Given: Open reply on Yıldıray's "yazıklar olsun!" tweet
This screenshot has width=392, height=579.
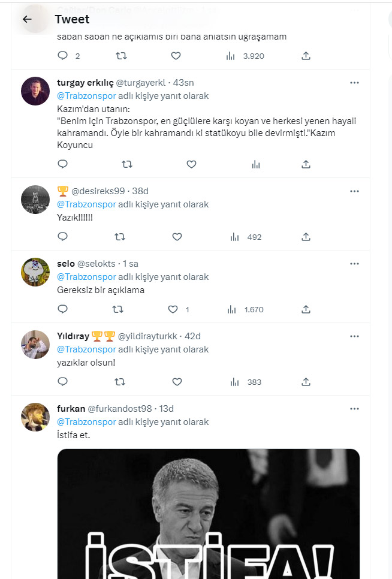Looking at the screenshot, I should [x=63, y=382].
